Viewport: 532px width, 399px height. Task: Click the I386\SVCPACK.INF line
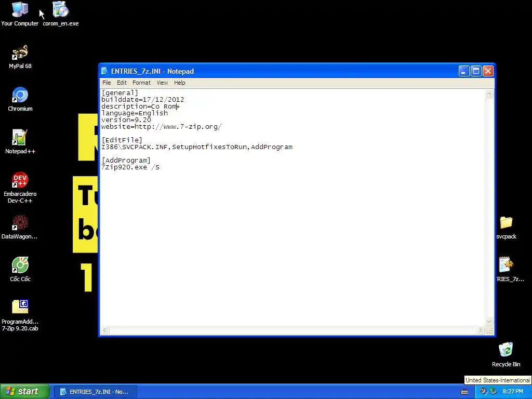click(197, 147)
